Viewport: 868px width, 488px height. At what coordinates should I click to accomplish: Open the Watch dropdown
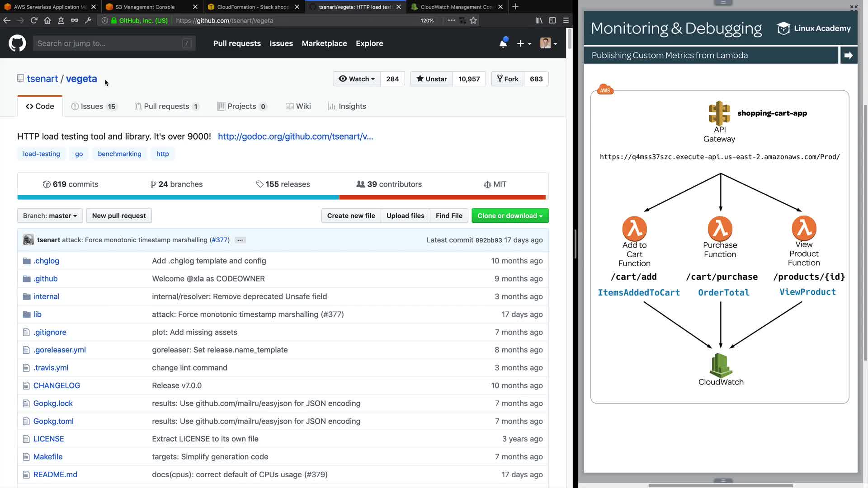pyautogui.click(x=357, y=79)
